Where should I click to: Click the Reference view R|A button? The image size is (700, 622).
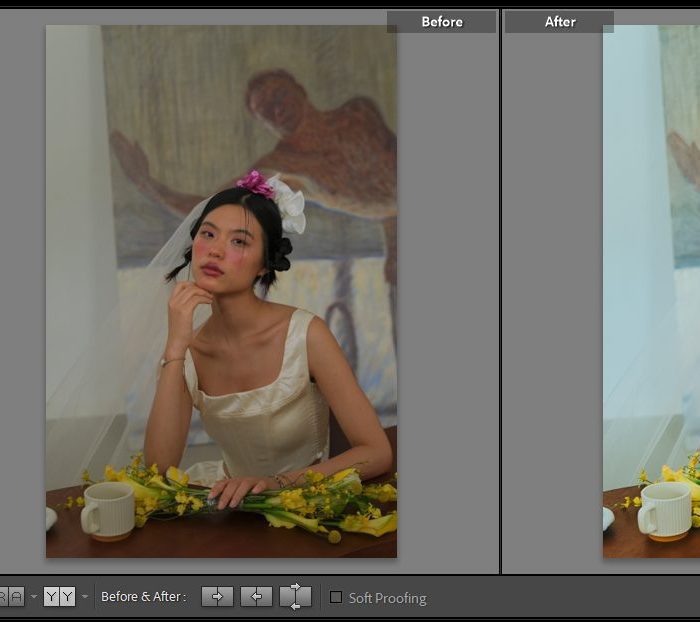click(x=10, y=597)
